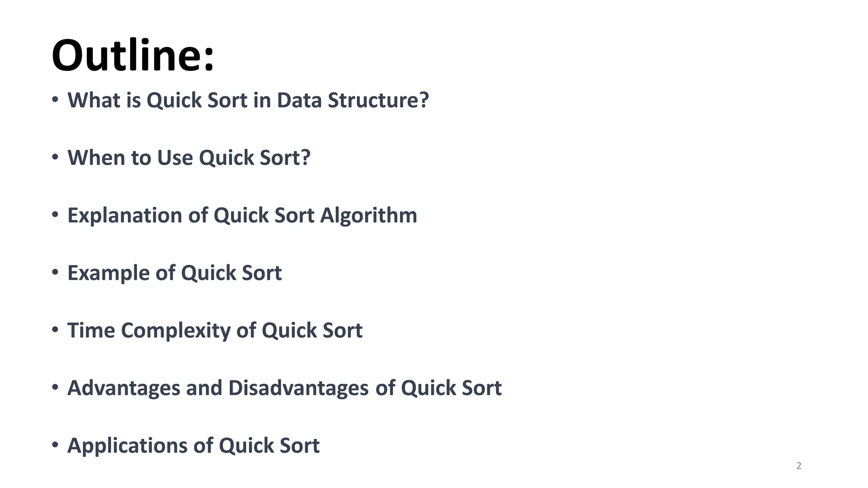Screen dimensions: 868x488
Task: Select the "Applications of Quick Sort" line
Action: [x=193, y=446]
